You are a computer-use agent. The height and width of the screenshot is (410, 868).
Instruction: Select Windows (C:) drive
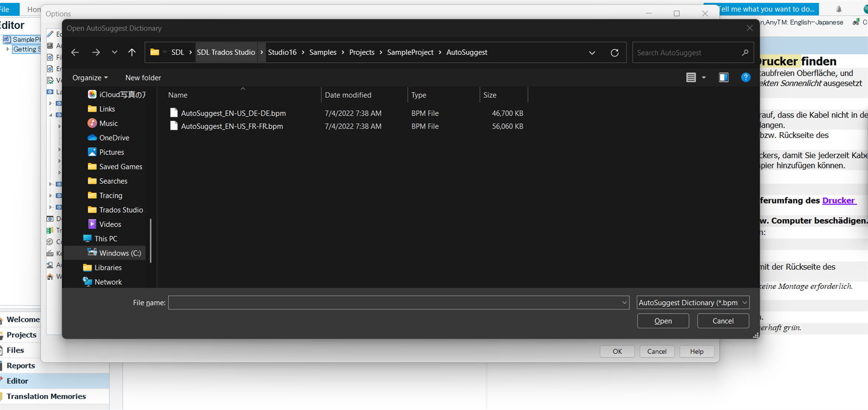click(x=114, y=253)
